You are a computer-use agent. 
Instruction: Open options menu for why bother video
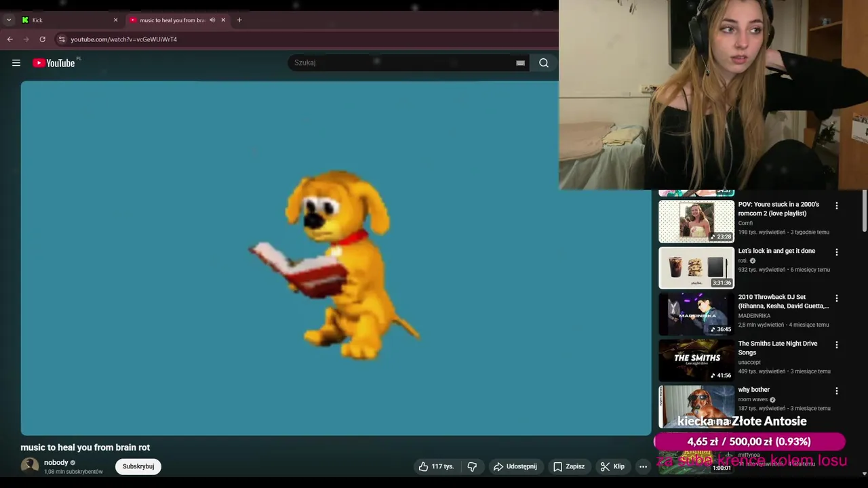click(x=836, y=391)
